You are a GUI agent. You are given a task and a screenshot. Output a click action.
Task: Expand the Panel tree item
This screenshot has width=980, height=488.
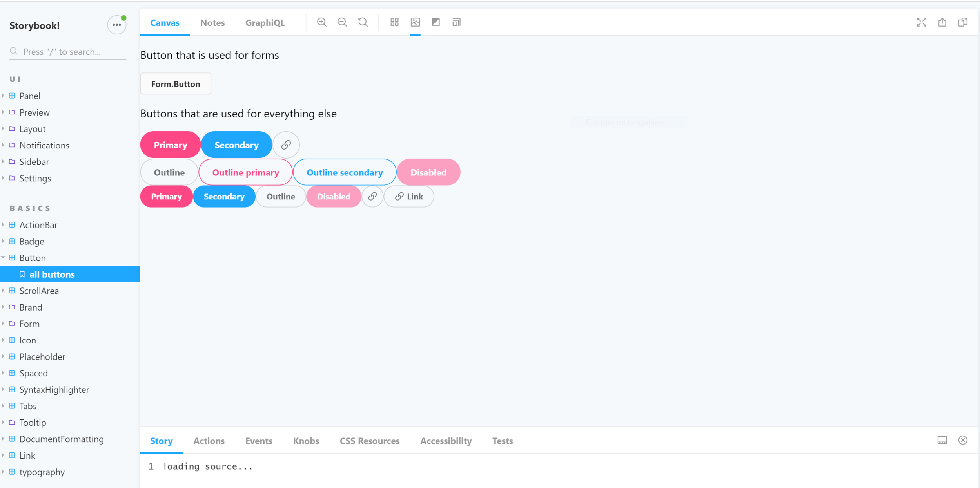point(30,96)
